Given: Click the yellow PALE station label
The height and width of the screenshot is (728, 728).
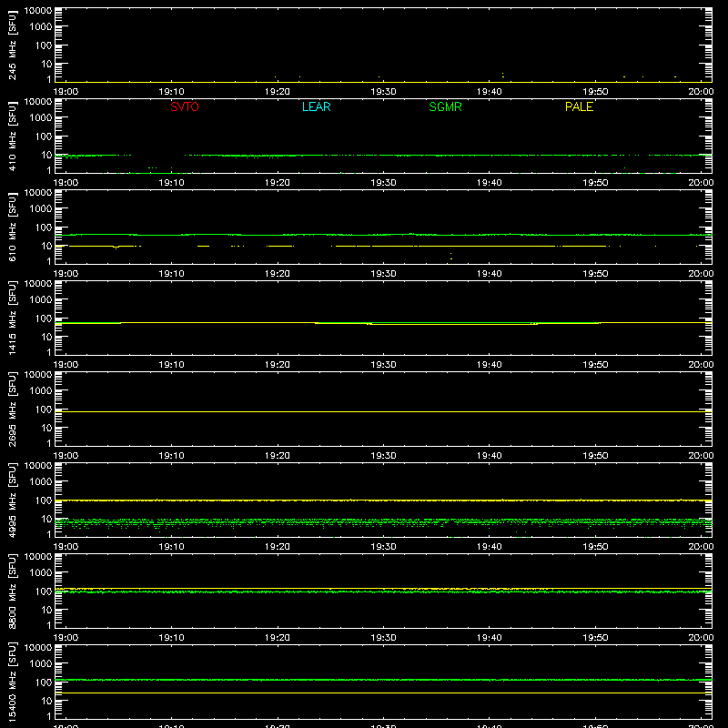Looking at the screenshot, I should [579, 106].
